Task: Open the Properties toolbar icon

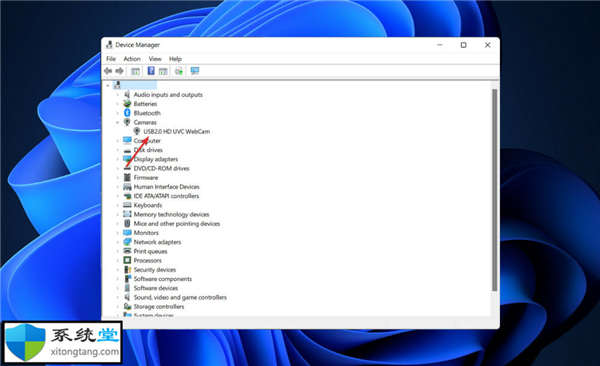Action: (x=135, y=71)
